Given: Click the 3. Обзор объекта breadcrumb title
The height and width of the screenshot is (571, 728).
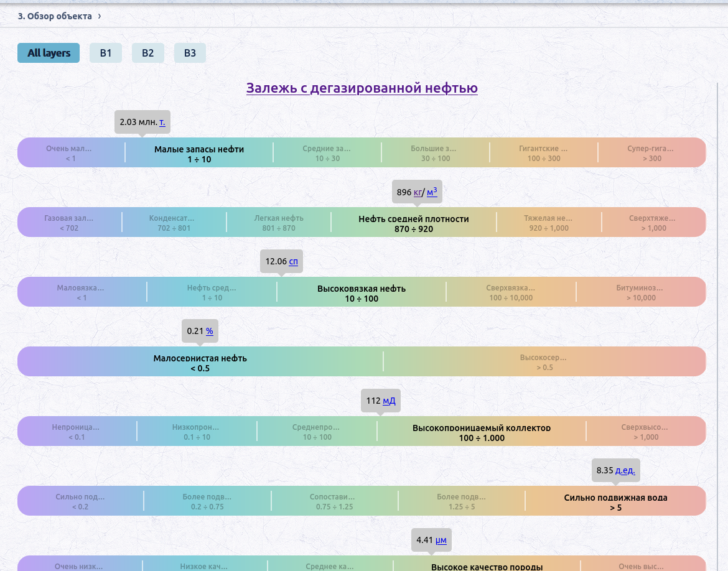Looking at the screenshot, I should coord(55,16).
